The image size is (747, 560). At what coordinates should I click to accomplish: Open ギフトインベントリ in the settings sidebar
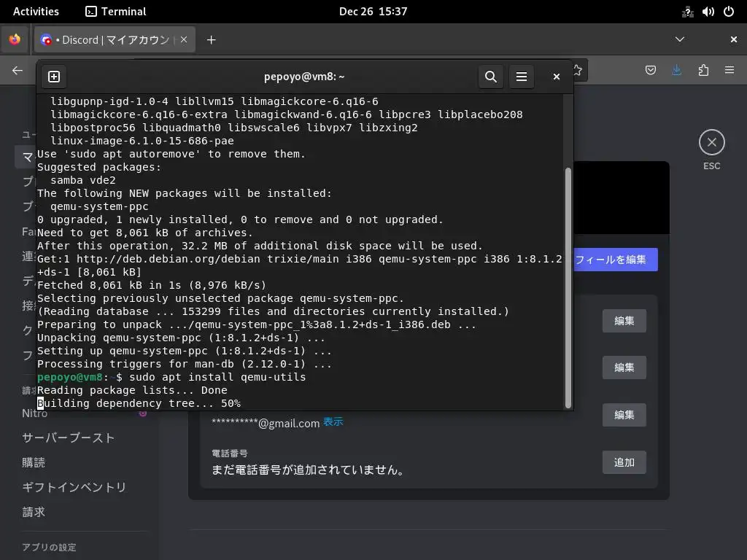coord(74,488)
